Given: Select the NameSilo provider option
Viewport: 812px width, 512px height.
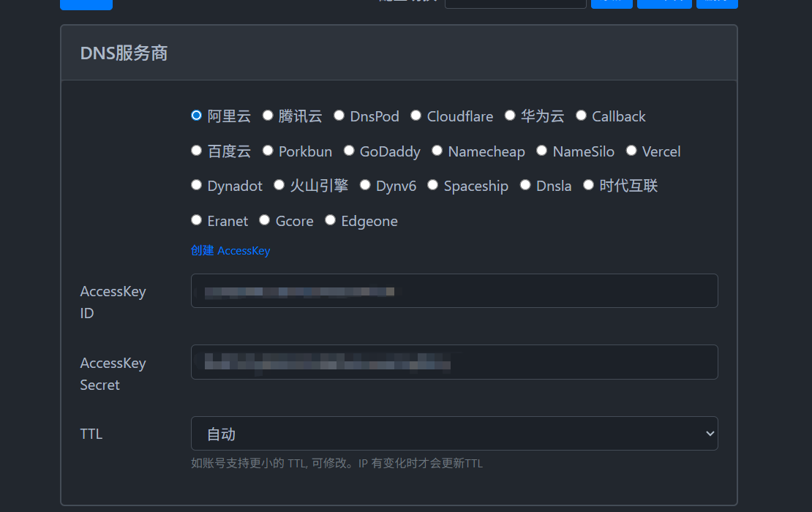Looking at the screenshot, I should point(541,151).
